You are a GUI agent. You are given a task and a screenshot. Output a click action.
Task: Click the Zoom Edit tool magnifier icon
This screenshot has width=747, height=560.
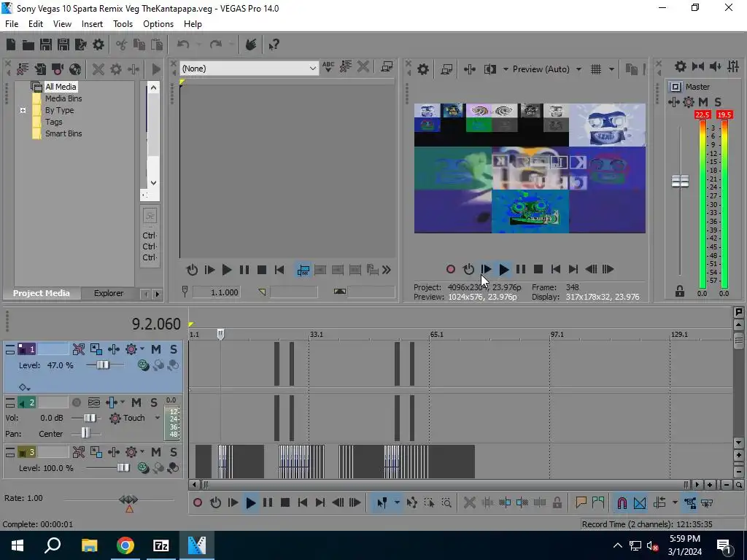(446, 503)
